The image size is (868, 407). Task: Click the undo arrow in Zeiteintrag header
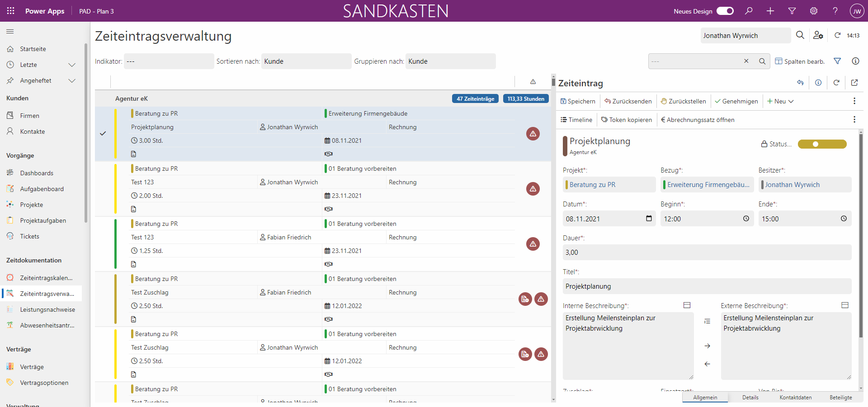800,83
